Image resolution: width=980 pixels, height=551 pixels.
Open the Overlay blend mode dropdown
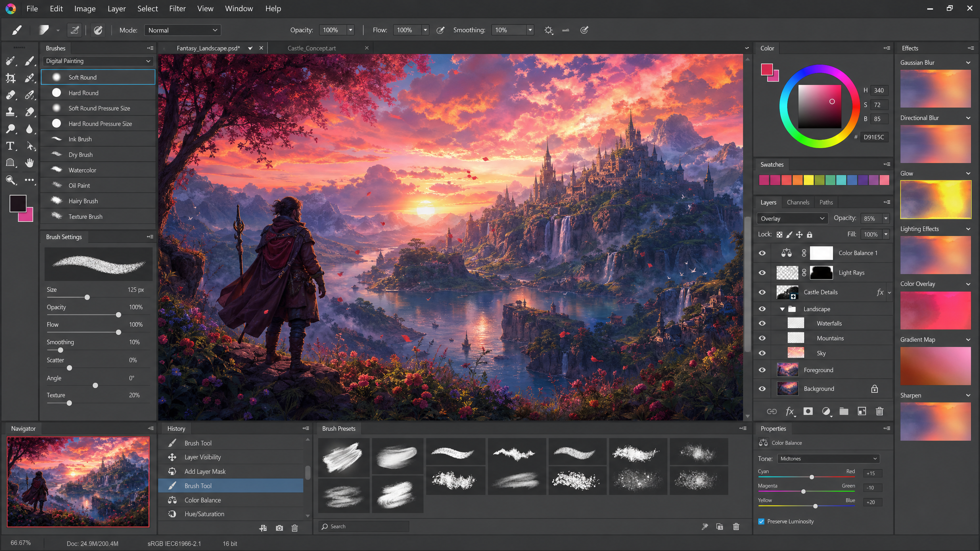(792, 218)
